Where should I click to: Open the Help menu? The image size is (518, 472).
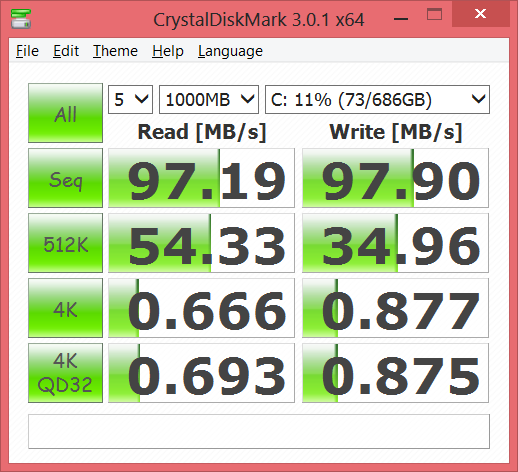click(168, 51)
